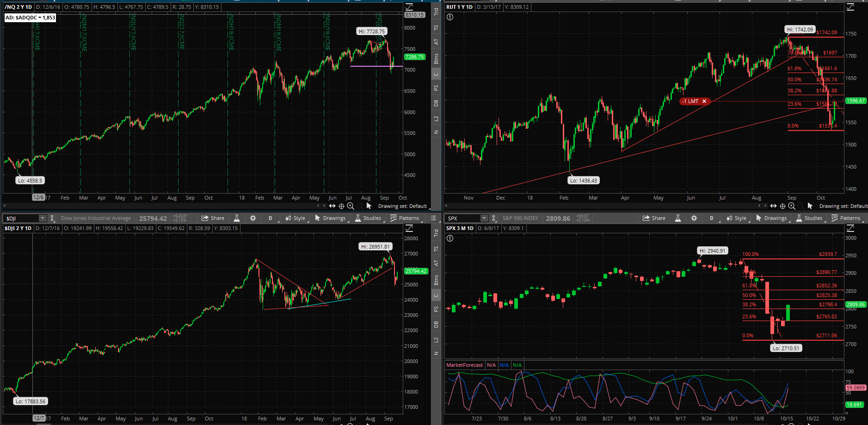Click the -1 LMT order label on RUT
The width and height of the screenshot is (868, 425).
tap(690, 101)
